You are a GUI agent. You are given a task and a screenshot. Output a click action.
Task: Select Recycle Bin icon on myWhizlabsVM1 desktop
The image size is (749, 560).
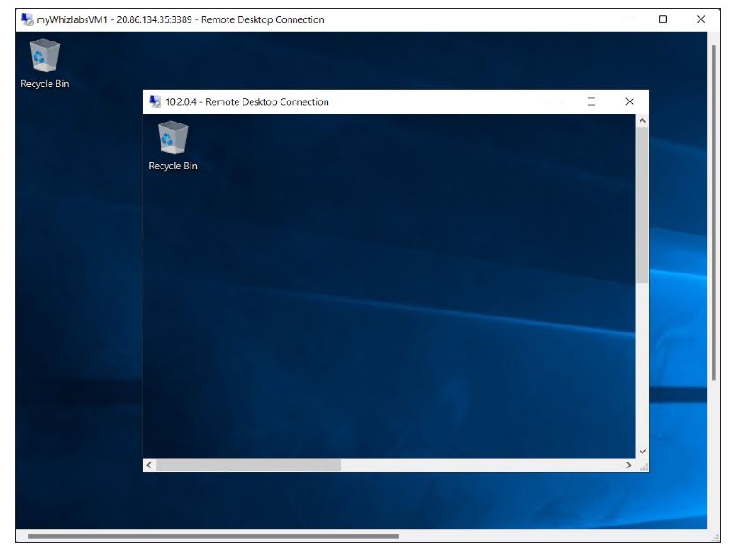pos(44,64)
